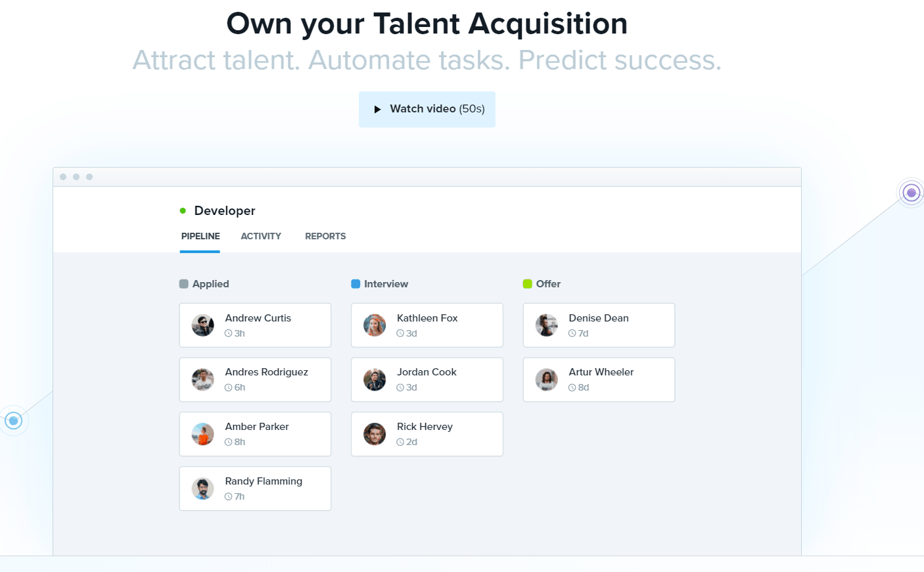Open Randy Flamming's candidate card
The image size is (924, 572).
point(255,489)
